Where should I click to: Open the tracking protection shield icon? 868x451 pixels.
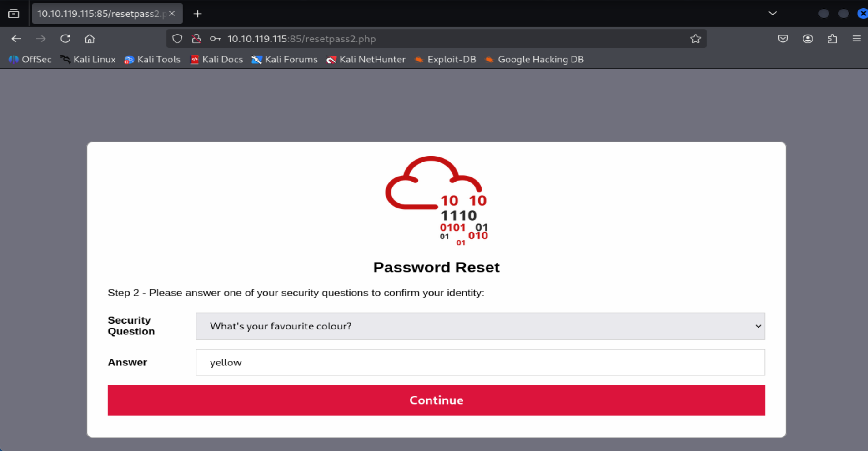[177, 39]
